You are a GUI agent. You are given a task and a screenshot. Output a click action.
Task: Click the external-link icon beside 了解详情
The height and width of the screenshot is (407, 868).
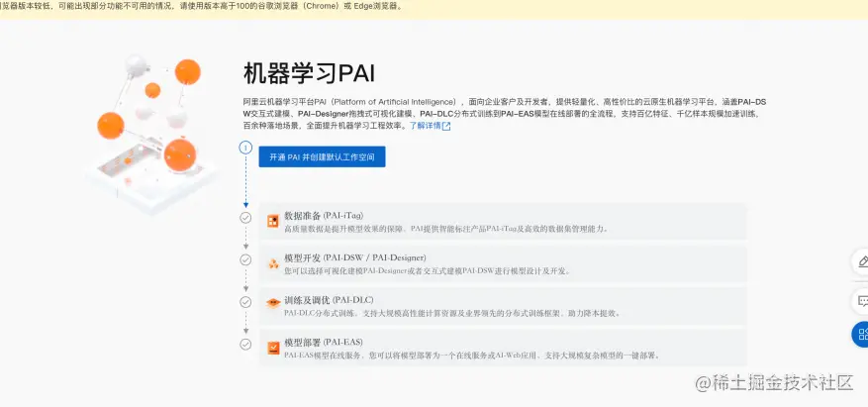point(446,126)
